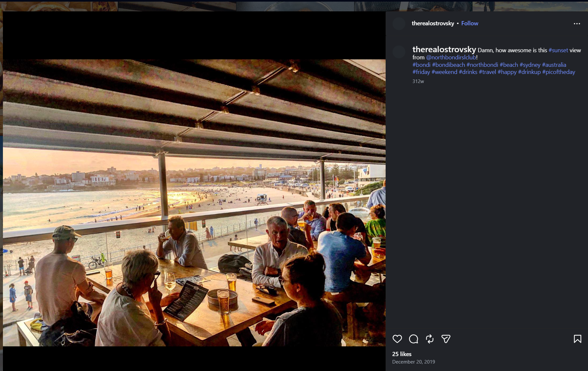Viewport: 588px width, 371px height.
Task: Follow therealostrovsky
Action: click(x=470, y=23)
